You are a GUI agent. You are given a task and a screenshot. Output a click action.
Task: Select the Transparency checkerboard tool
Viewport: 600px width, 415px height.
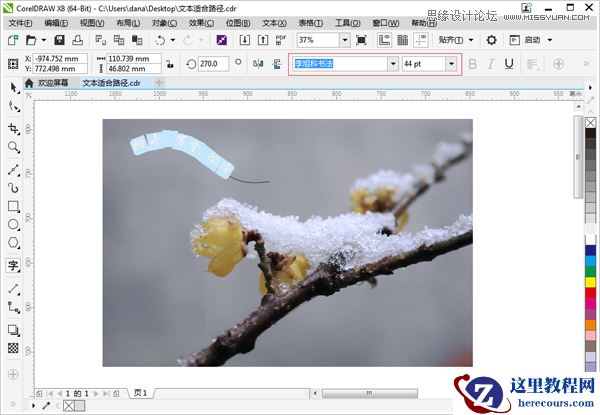pos(13,348)
